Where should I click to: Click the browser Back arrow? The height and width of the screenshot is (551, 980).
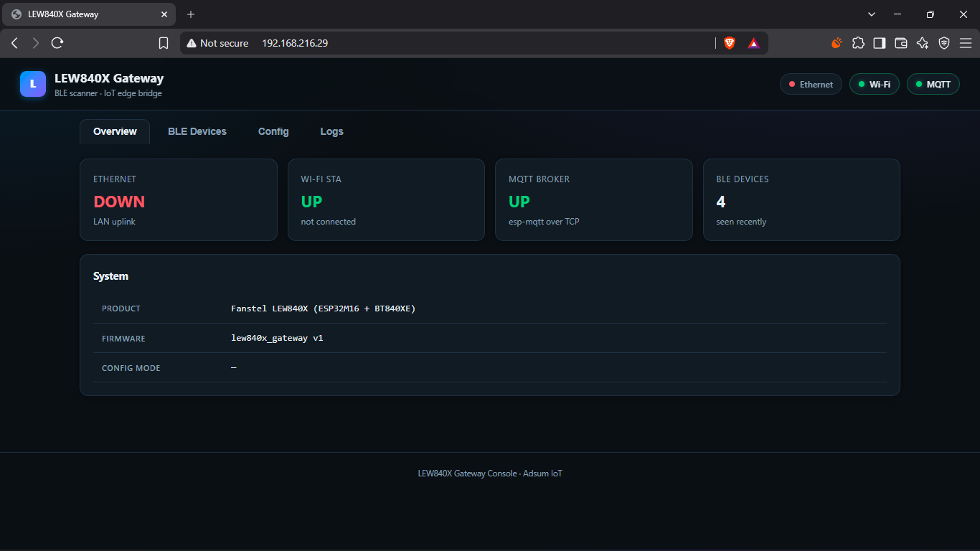pos(14,43)
